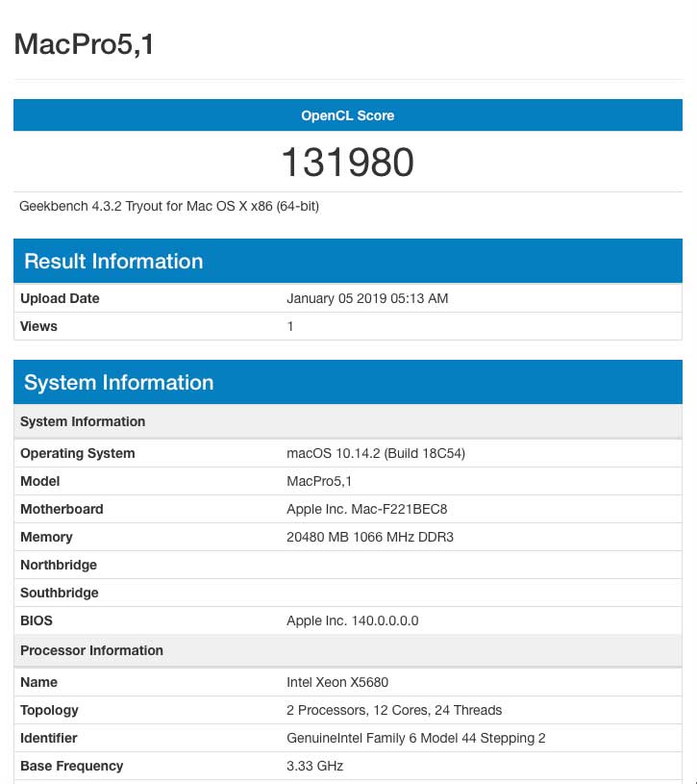This screenshot has height=784, width=697.
Task: Click the Upload Date label
Action: 60,298
